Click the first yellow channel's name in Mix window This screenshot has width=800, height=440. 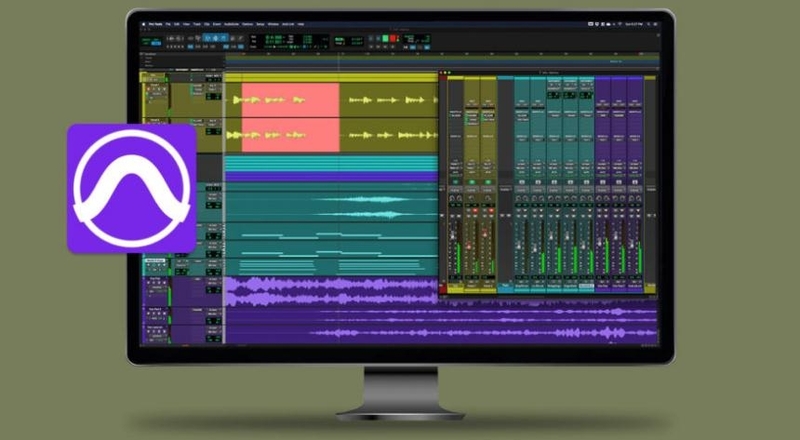pyautogui.click(x=472, y=286)
